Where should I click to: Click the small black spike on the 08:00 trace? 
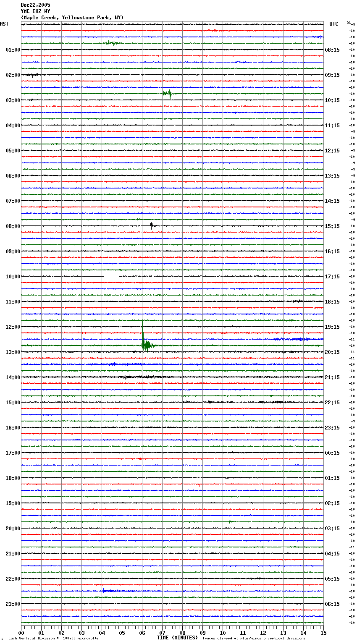click(151, 226)
